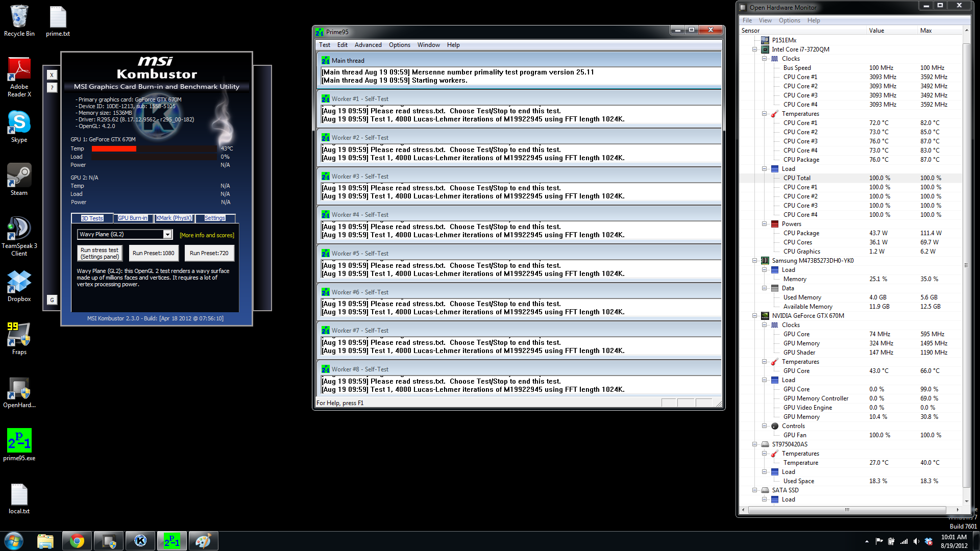Collapse CPU Powers tree node

pos(765,224)
